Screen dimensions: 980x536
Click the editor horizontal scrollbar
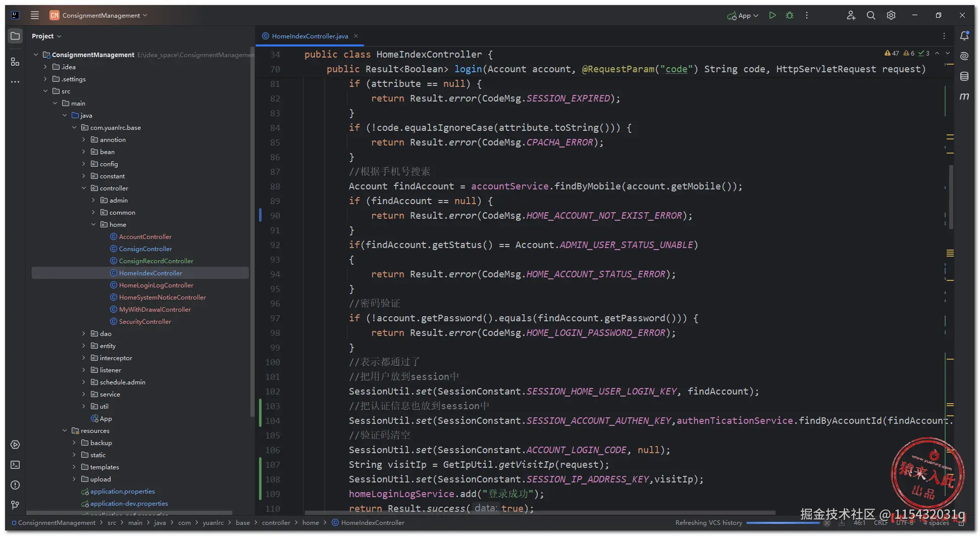point(540,512)
